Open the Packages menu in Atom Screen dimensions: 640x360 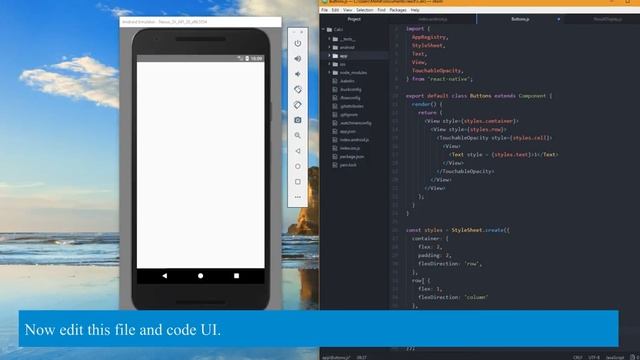[398, 10]
